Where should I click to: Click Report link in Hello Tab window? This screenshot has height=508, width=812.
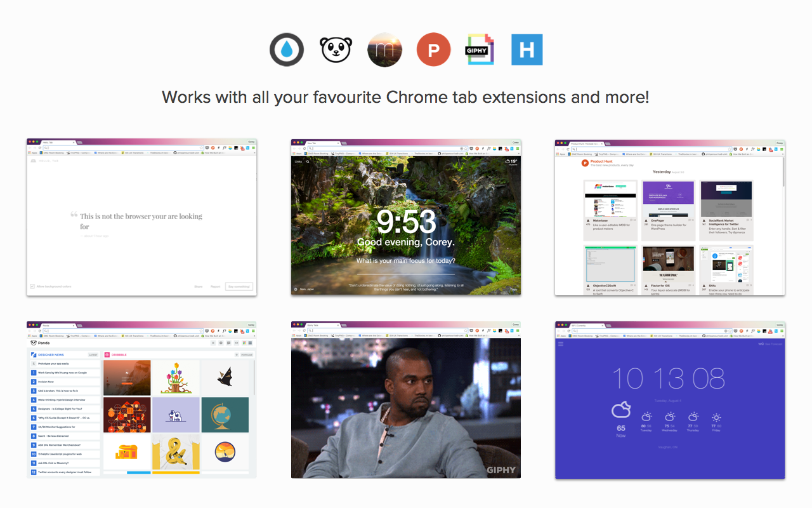(216, 286)
